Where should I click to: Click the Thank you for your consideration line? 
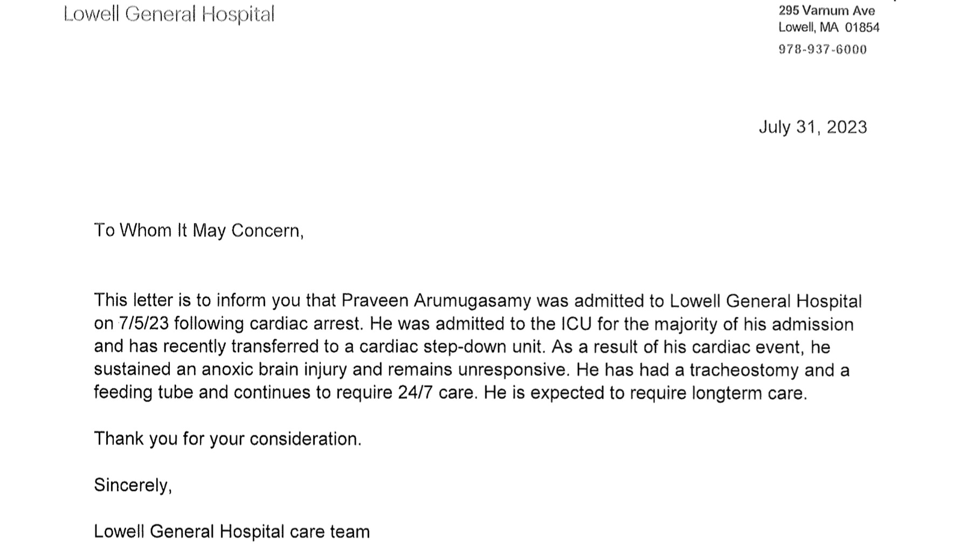pos(227,439)
